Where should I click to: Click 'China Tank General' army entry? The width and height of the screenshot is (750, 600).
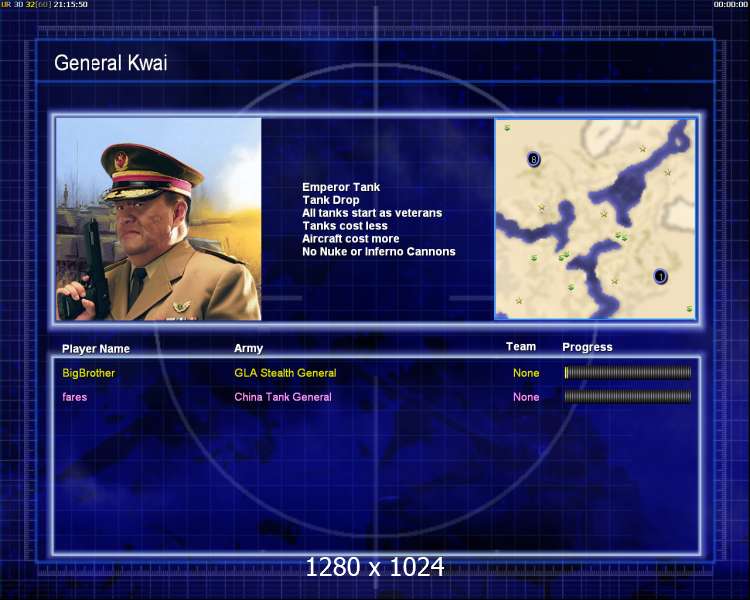click(x=283, y=397)
